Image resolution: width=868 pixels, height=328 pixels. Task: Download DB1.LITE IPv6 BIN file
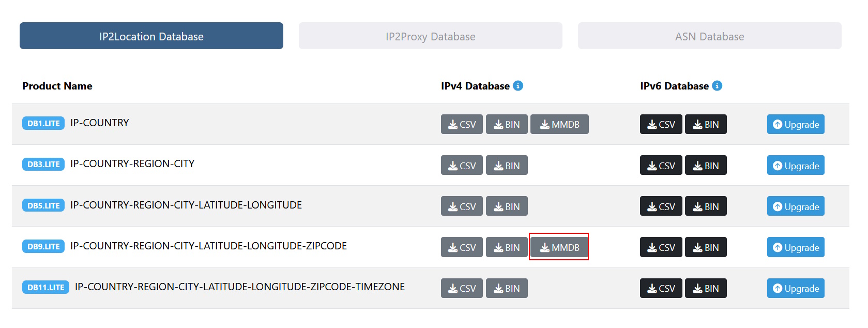[x=706, y=124]
